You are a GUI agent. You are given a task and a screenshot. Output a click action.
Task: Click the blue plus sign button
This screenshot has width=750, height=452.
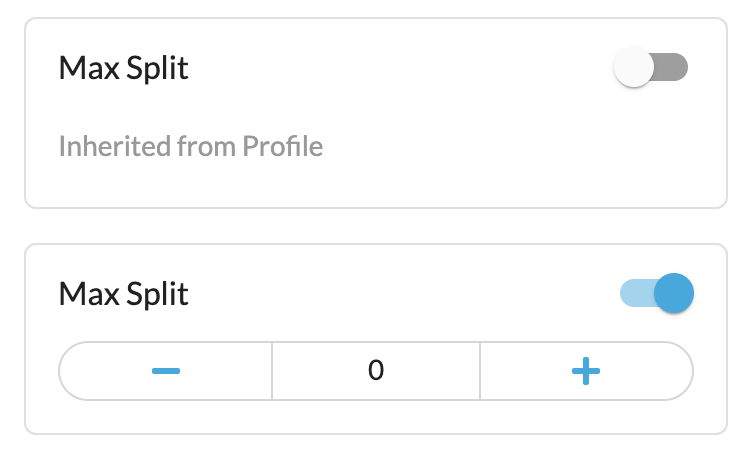click(586, 371)
